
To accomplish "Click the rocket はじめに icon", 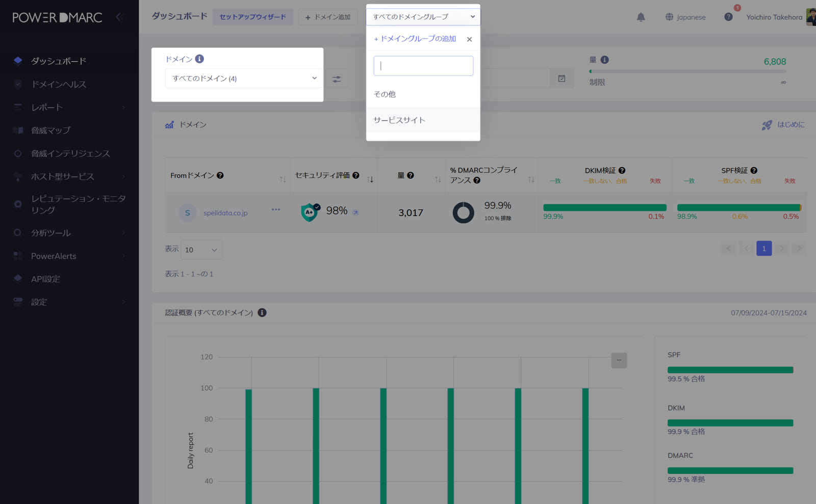I will tap(767, 125).
